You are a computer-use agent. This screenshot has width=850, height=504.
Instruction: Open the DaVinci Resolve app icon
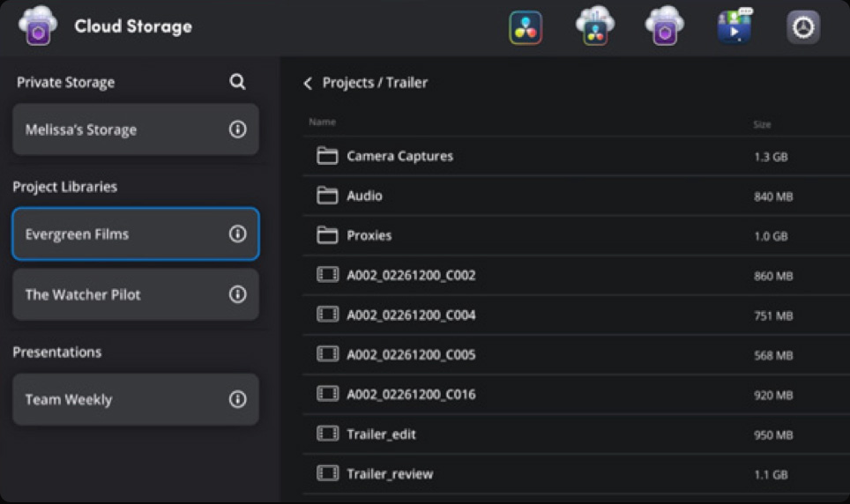tap(526, 27)
